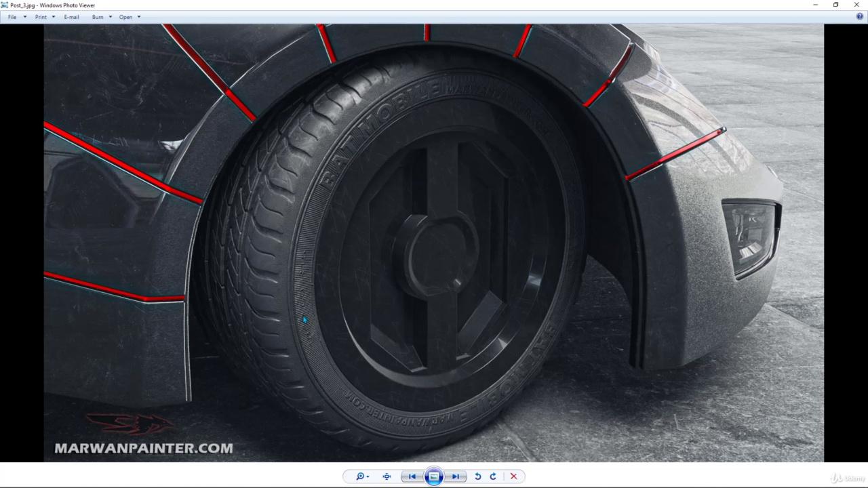Click the E-mail menu item
Image resolution: width=868 pixels, height=488 pixels.
[71, 17]
